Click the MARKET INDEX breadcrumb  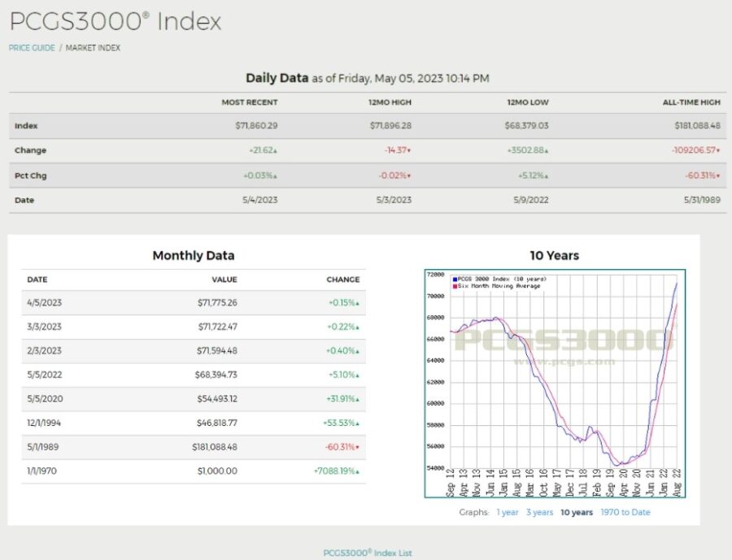(x=93, y=48)
